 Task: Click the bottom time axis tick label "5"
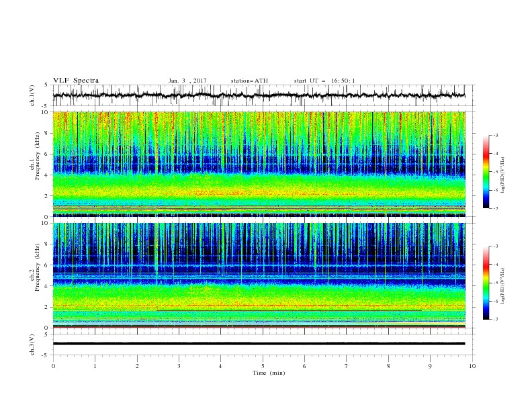263,366
